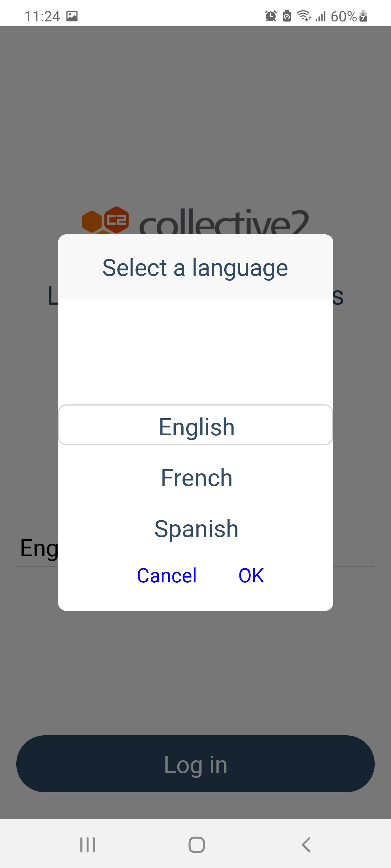Tap the 11:24 clock in status bar
The image size is (391, 868).
42,16
